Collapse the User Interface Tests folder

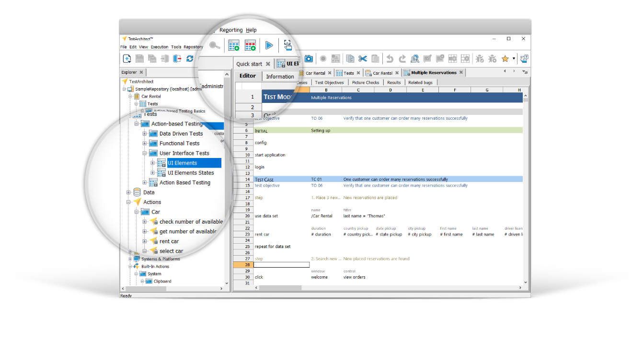(145, 153)
